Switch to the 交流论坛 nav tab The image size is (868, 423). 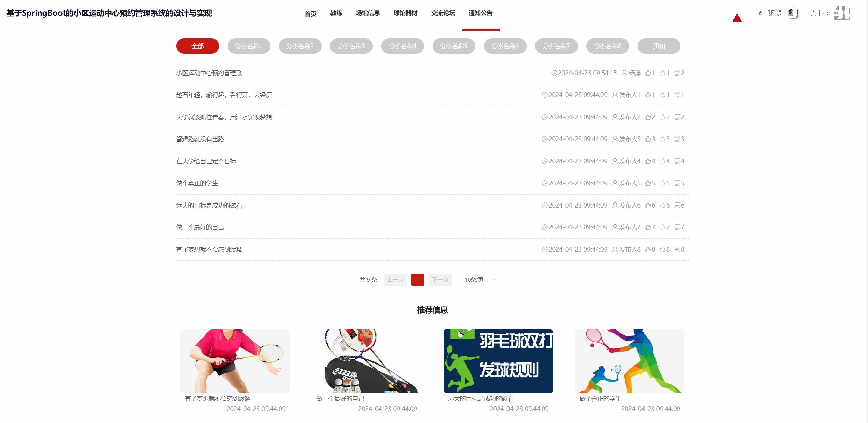[x=443, y=13]
